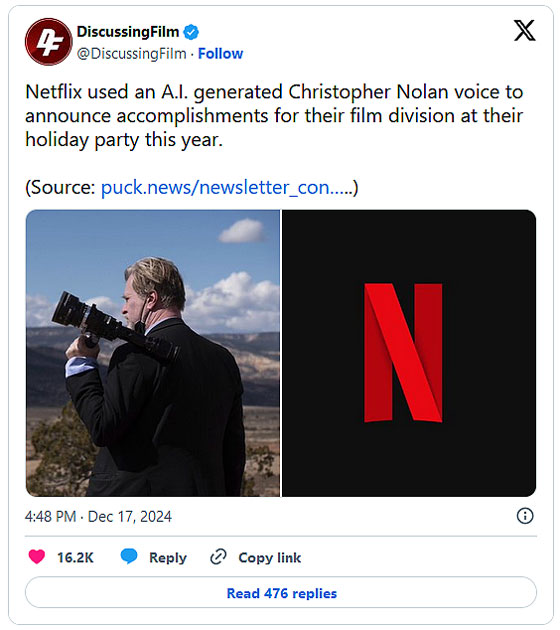
Task: Click the X logo icon
Action: coord(524,31)
